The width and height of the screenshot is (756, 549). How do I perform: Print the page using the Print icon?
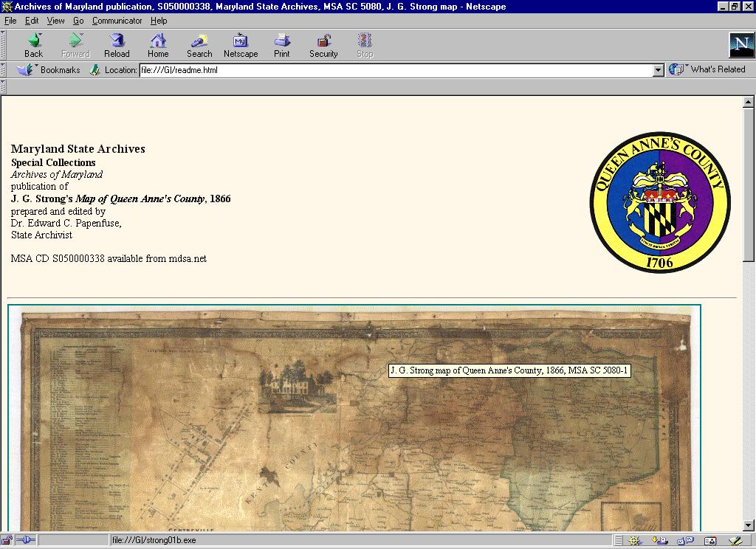(x=282, y=45)
